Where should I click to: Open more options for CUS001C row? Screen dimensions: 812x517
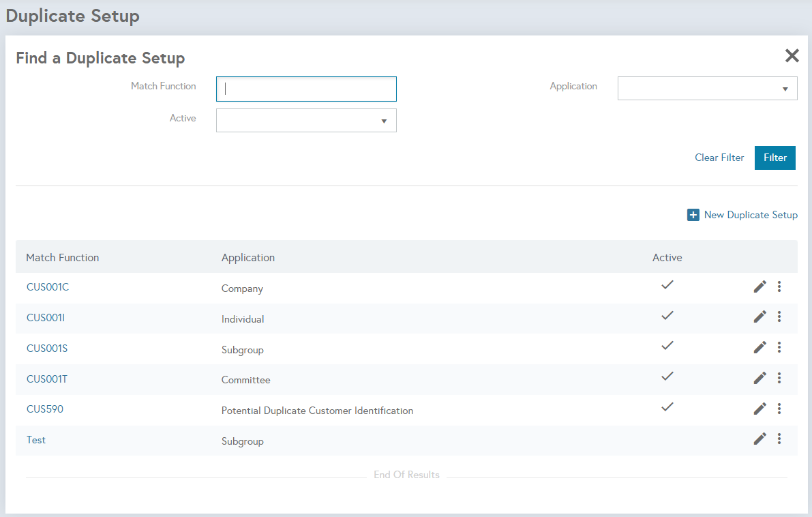pos(779,286)
